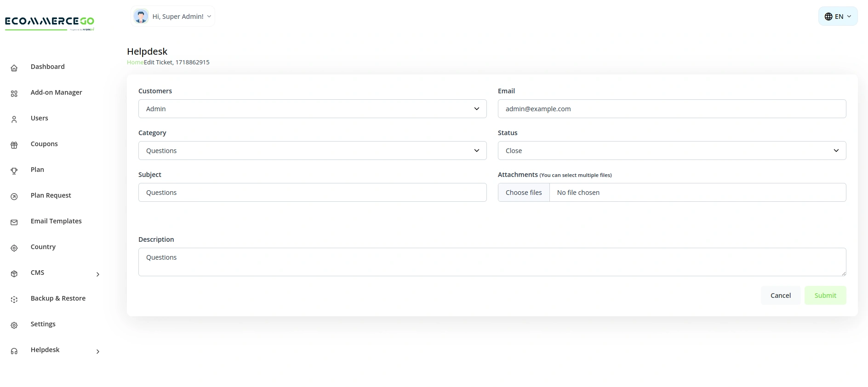Click the Coupons gift icon
Viewport: 868px width, 387px height.
pyautogui.click(x=14, y=145)
